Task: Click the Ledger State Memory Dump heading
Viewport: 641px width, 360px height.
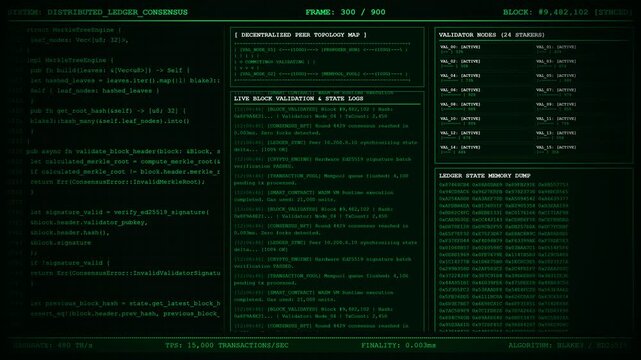Action: (484, 176)
